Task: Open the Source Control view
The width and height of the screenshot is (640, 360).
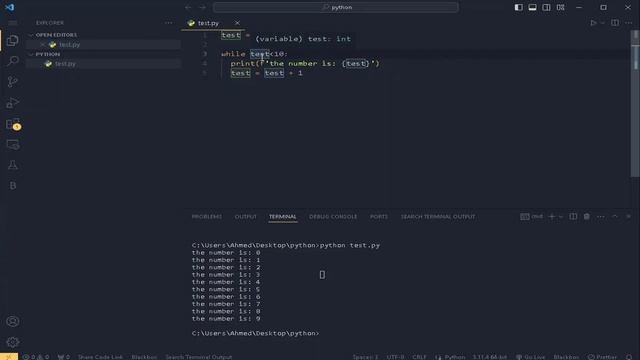Action: (13, 82)
